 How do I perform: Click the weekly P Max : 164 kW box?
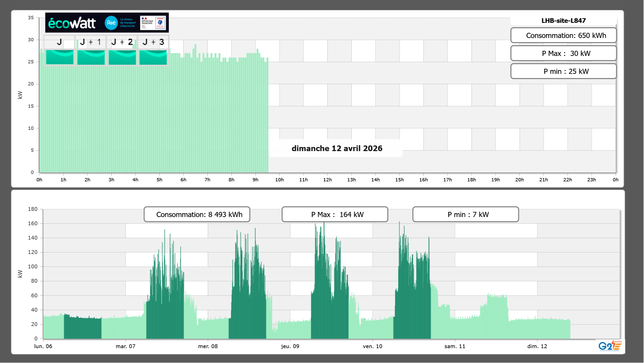[x=334, y=214]
